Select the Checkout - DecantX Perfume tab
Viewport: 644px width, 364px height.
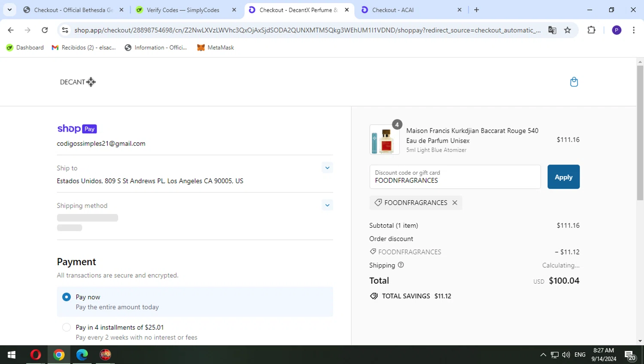point(299,10)
